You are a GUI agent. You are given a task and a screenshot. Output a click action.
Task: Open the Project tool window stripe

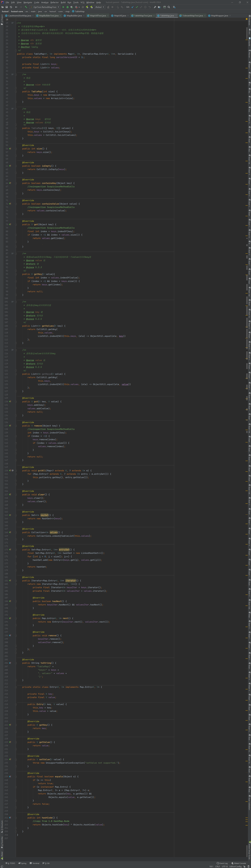click(x=2, y=20)
